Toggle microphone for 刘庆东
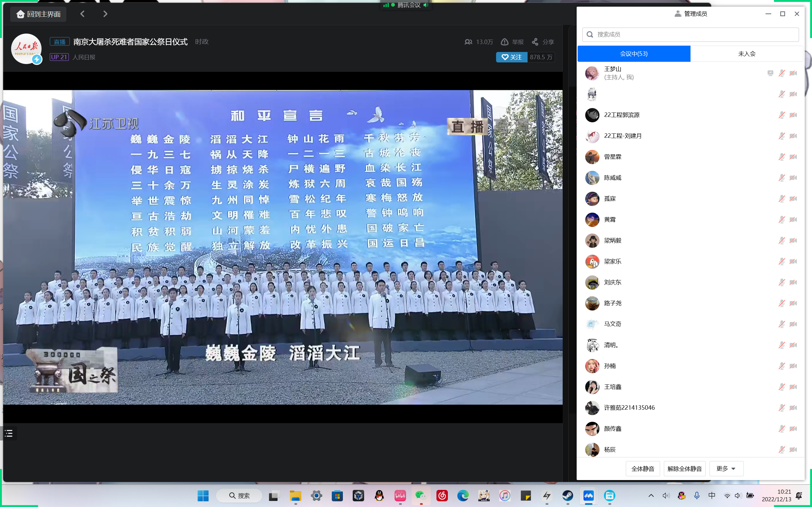 tap(782, 282)
